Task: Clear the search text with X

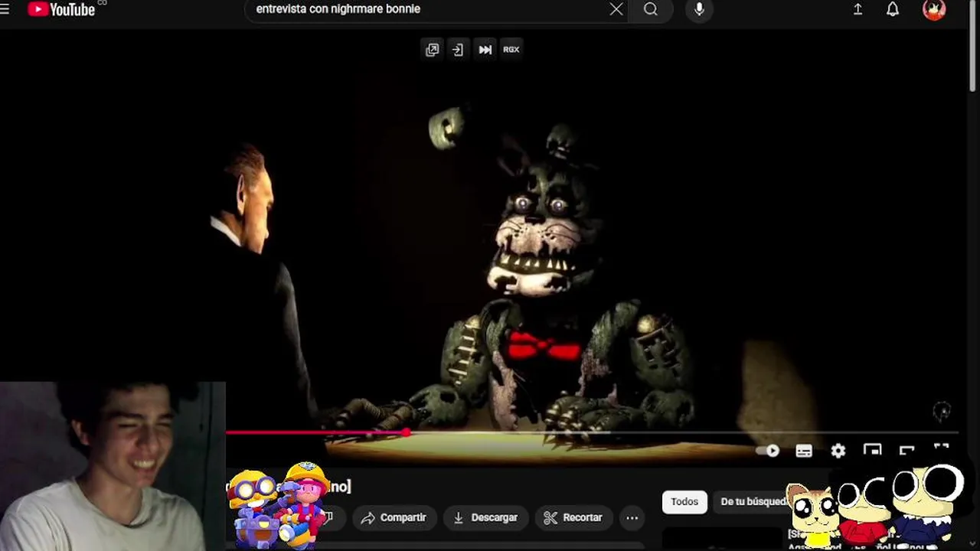Action: pos(616,9)
